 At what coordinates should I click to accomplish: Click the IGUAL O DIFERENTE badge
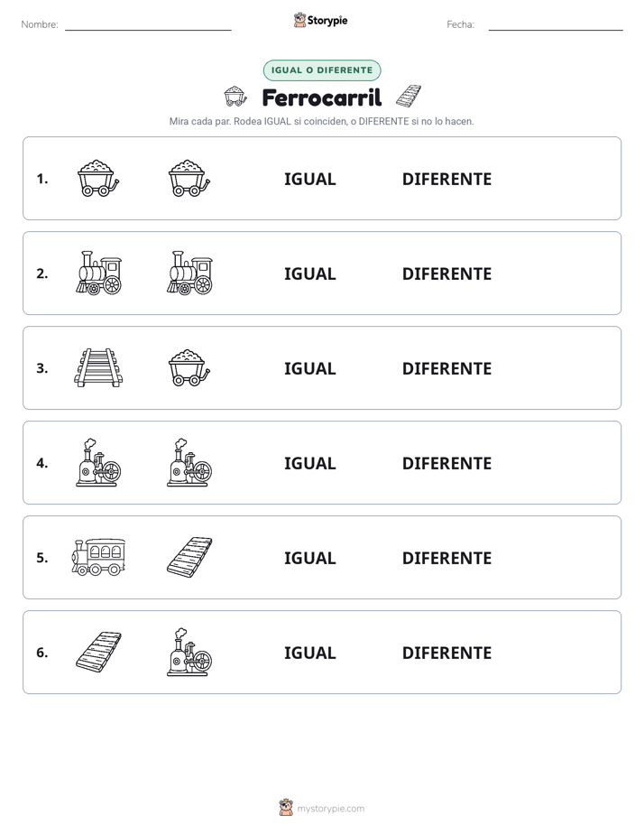pos(322,70)
